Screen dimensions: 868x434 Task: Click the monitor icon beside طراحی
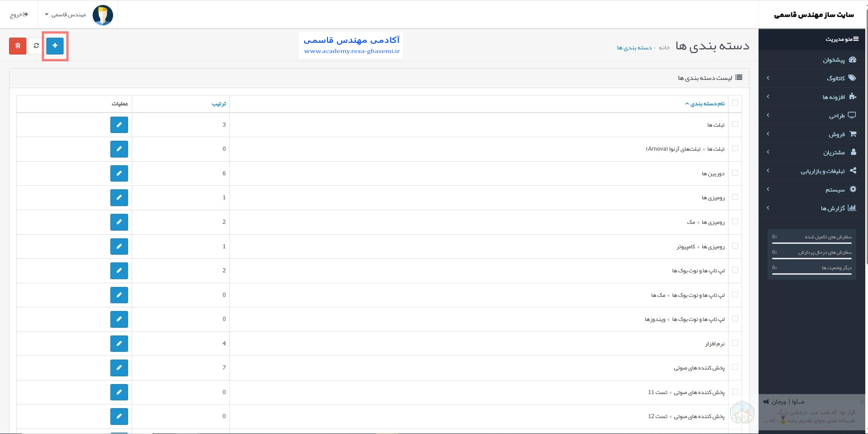pos(852,115)
